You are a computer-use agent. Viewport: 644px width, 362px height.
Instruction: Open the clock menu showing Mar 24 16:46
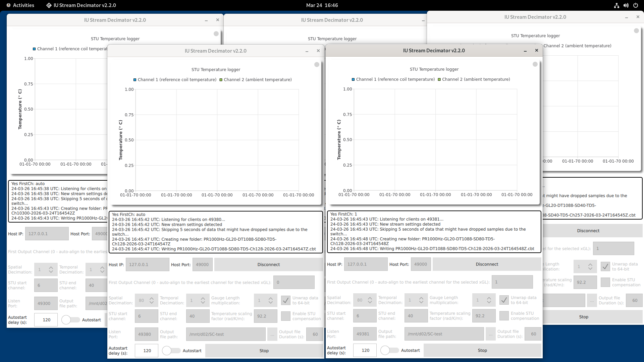[322, 5]
